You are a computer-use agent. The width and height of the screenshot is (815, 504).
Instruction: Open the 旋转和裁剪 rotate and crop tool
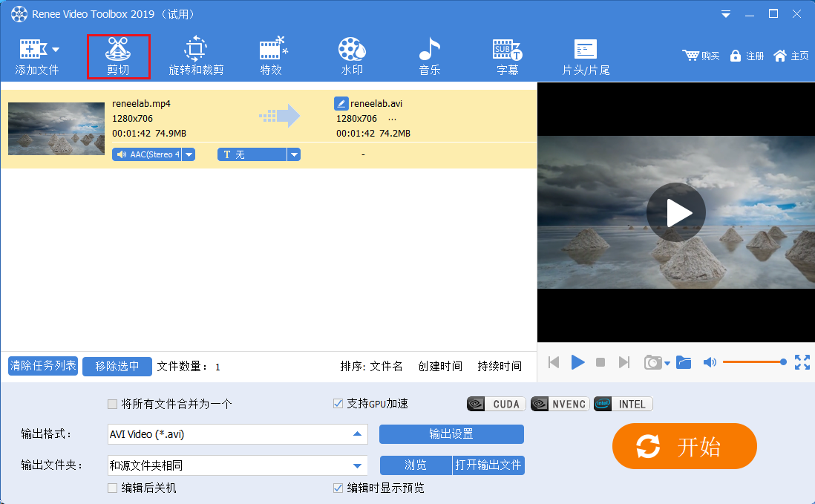tap(196, 56)
